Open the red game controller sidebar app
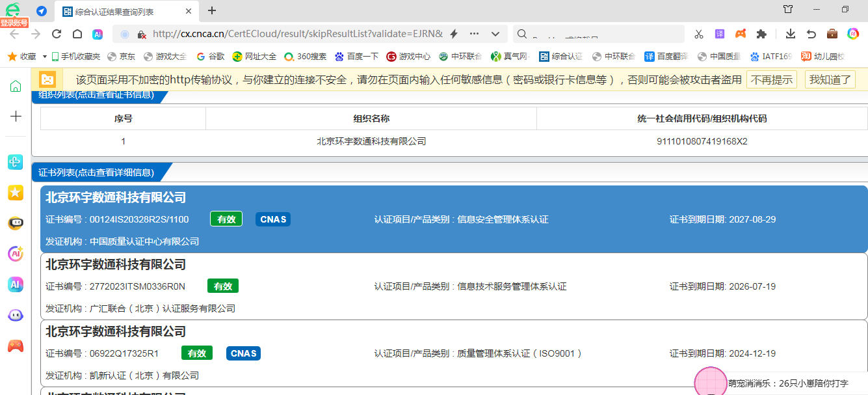868x395 pixels. [x=16, y=346]
